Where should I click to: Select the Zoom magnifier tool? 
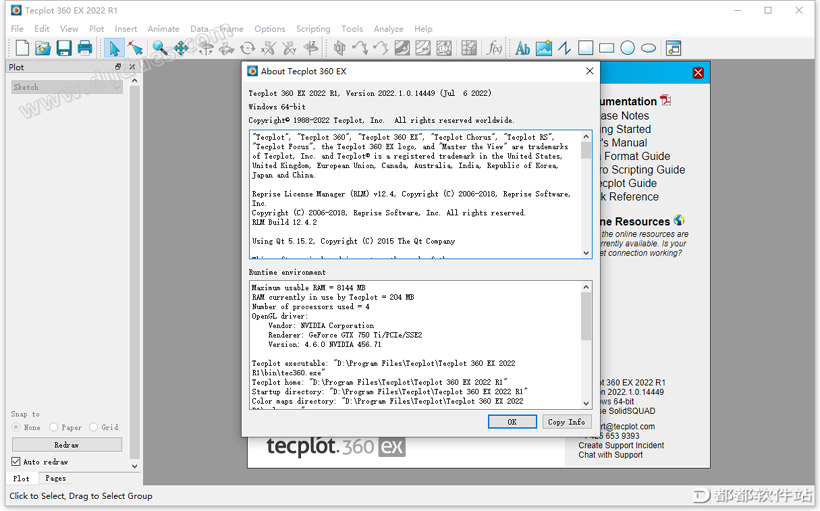pos(160,48)
